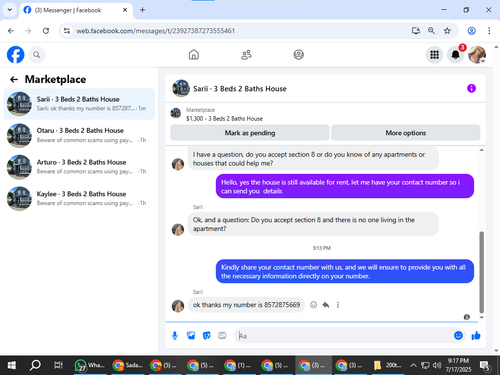Viewport: 500px width, 375px height.
Task: Open volume control in tray
Action: (436, 365)
